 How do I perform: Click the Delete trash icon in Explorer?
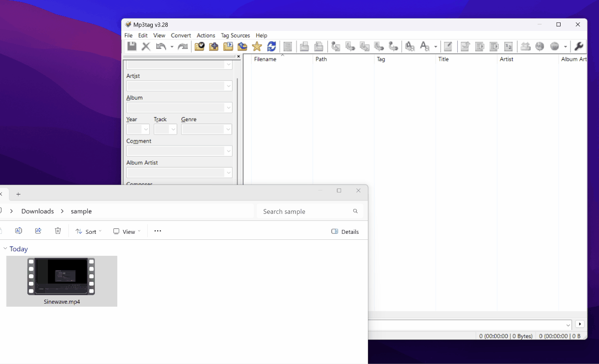[58, 231]
